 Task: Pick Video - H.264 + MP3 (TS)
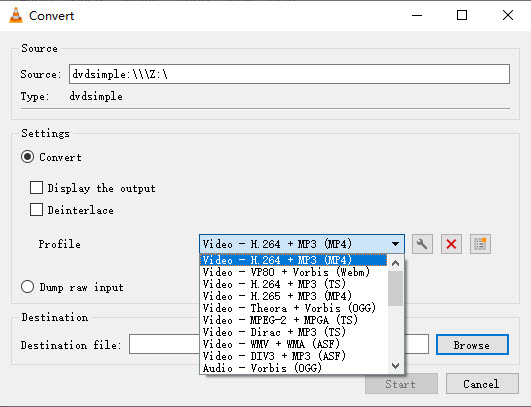click(x=293, y=284)
